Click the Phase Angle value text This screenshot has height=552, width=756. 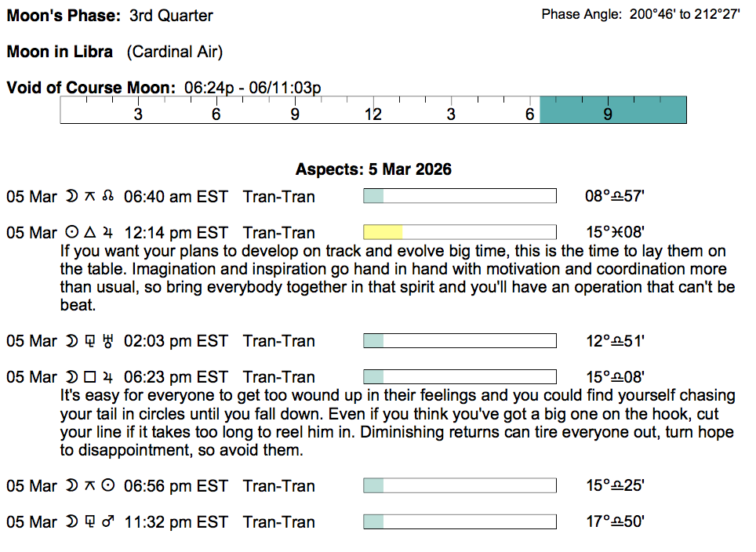685,15
